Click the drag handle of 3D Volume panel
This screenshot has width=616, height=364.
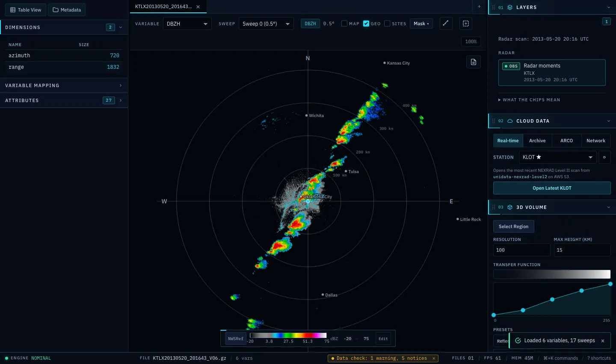pyautogui.click(x=494, y=207)
